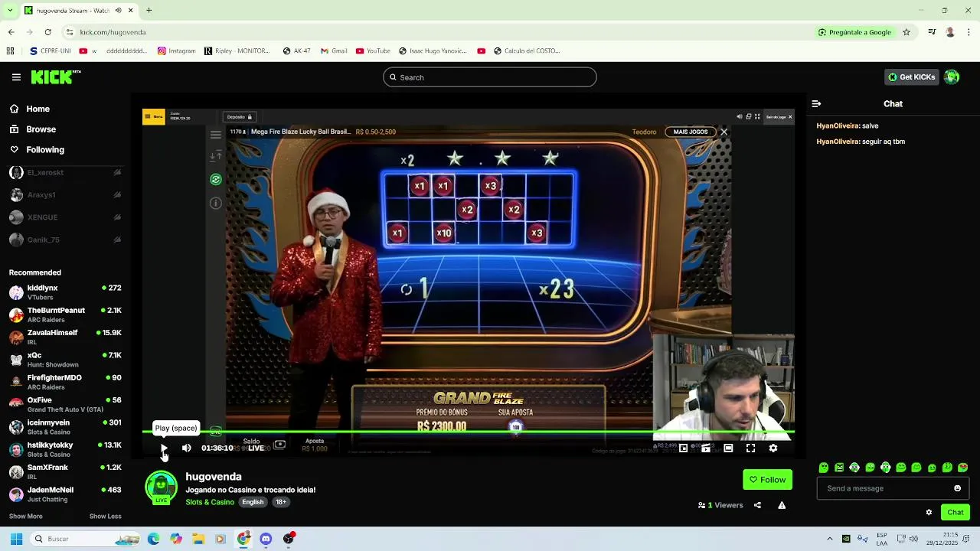Open the Araxys1 followed channel
This screenshot has height=551, width=980.
[65, 195]
